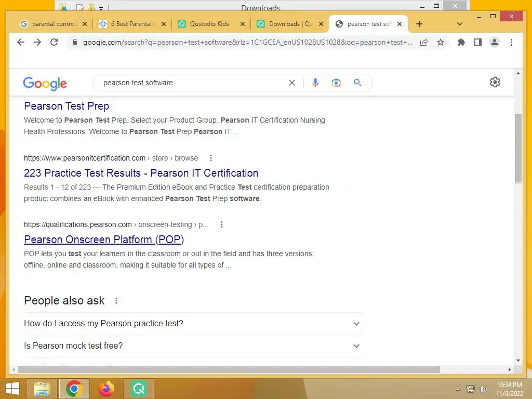Image resolution: width=532 pixels, height=399 pixels.
Task: Open 'Pearson Test Prep' result link
Action: 66,106
